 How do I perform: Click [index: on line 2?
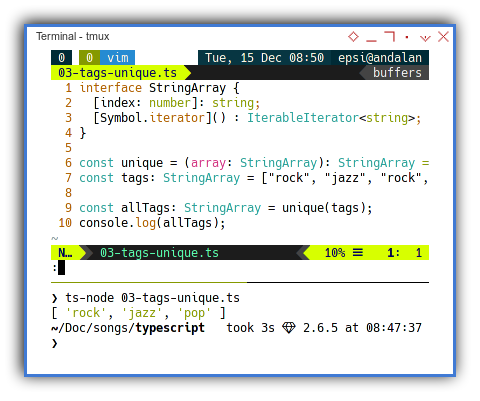point(118,103)
